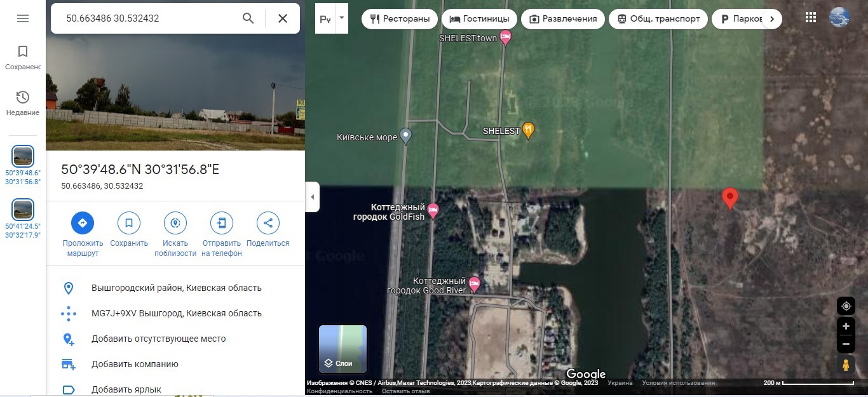Click the SHELEST restaurant marker
Screen dimensions: 868x397
(528, 131)
